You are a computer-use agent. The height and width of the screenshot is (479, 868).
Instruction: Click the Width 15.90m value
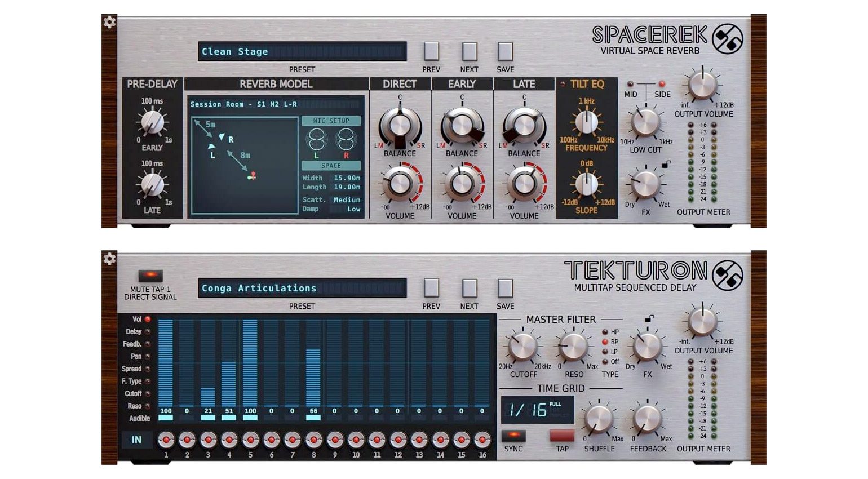(347, 178)
